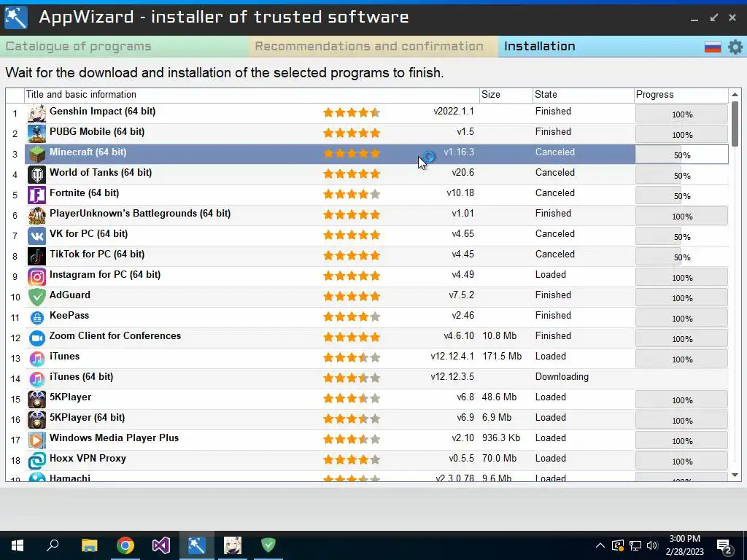Select the World of Tanks (64 bit) title

coord(101,173)
